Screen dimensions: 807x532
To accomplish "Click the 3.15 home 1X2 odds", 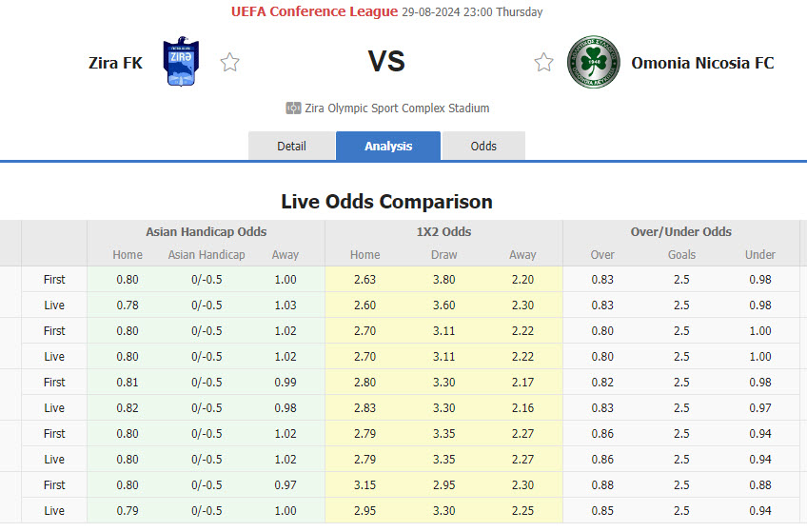I will [364, 485].
